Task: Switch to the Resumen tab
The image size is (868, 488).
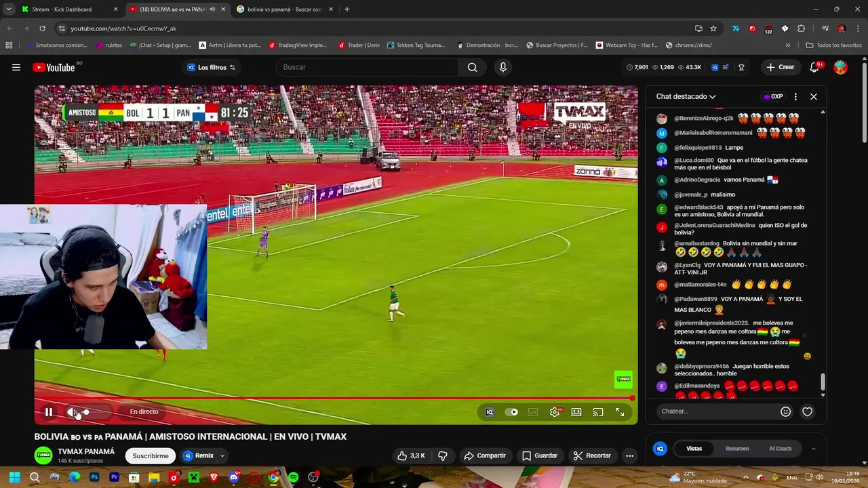Action: tap(737, 449)
